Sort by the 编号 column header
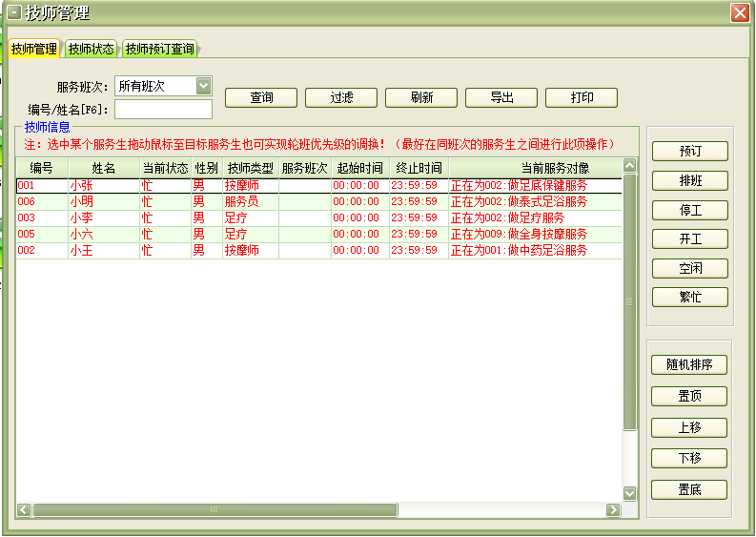 click(x=42, y=168)
